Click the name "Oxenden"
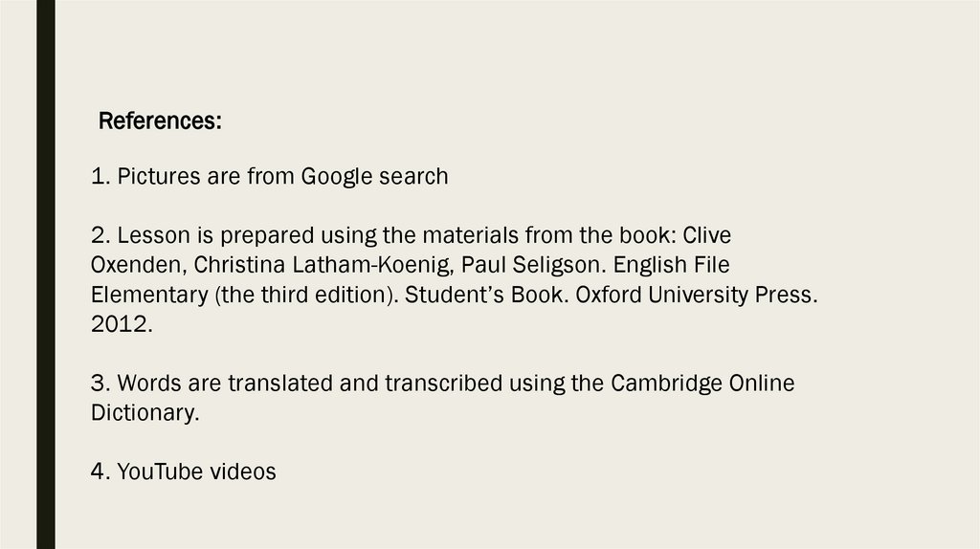Viewport: 980px width, 549px height. click(x=136, y=264)
